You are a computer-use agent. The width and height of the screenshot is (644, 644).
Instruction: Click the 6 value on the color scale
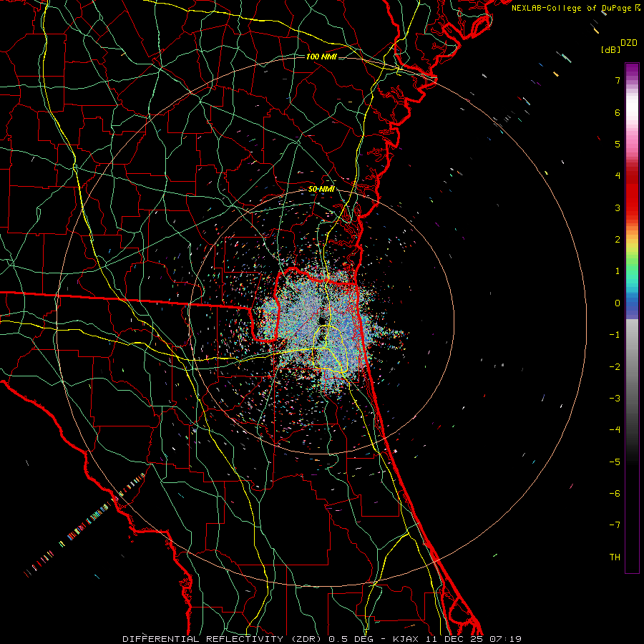pyautogui.click(x=618, y=112)
